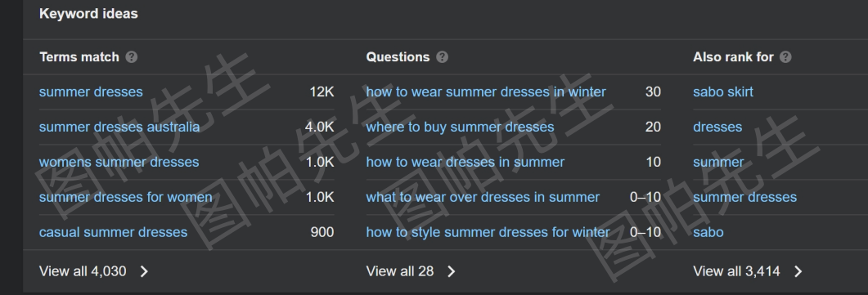Open what to wear over dresses in summer
The width and height of the screenshot is (868, 295).
(483, 197)
